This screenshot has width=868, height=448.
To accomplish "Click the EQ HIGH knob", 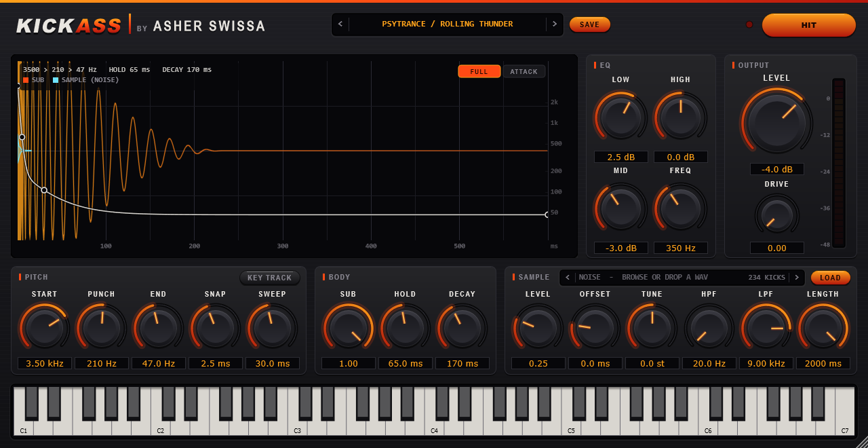I will pyautogui.click(x=680, y=117).
